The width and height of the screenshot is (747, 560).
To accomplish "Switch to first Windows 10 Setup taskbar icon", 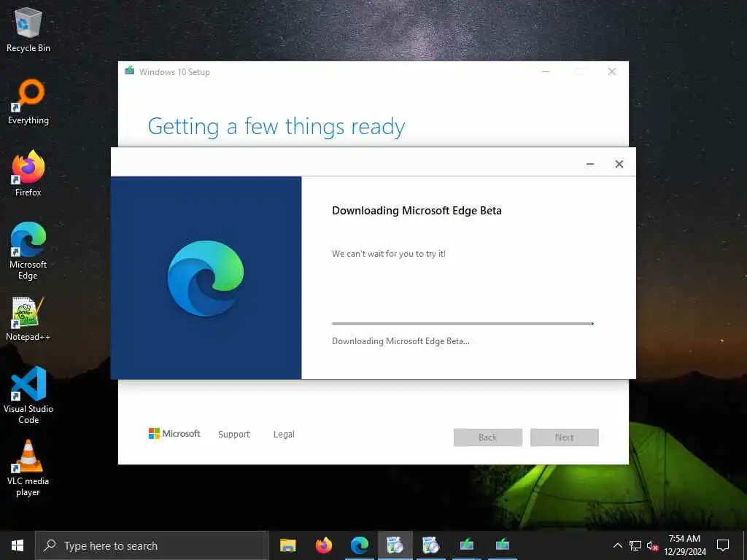I will [466, 545].
